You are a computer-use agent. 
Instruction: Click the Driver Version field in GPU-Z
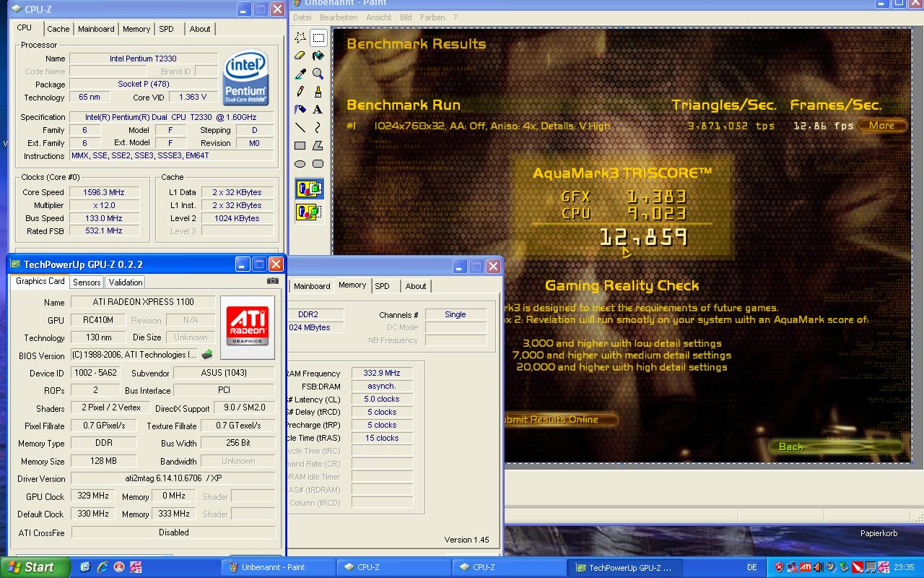click(x=173, y=479)
